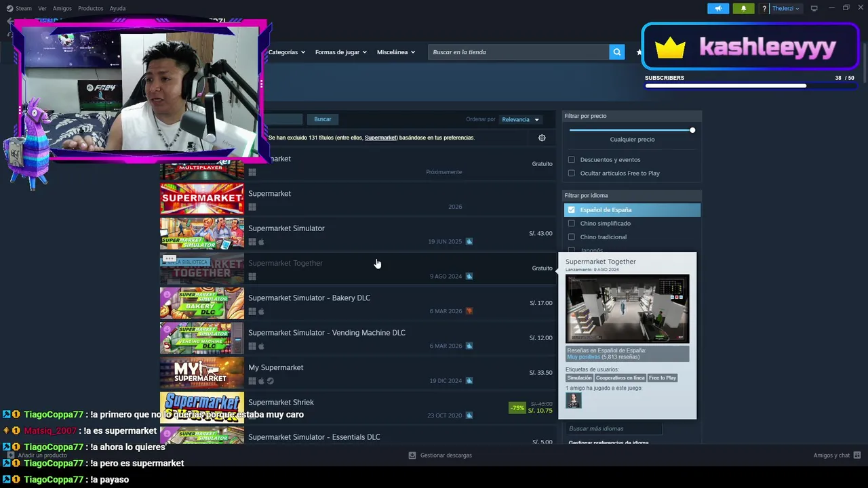Click Windows icon under Vending Machine DLC title
The width and height of the screenshot is (868, 488).
tap(252, 346)
